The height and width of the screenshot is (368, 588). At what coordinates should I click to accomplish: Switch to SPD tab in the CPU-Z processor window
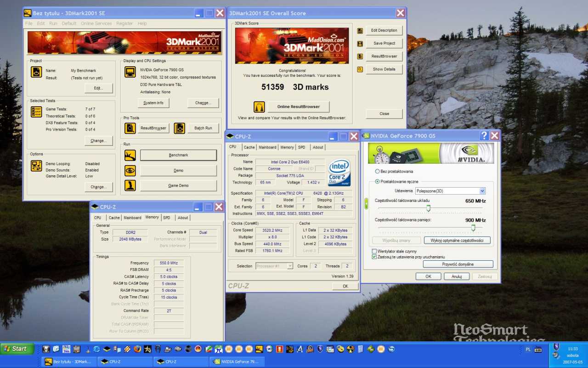pyautogui.click(x=301, y=147)
